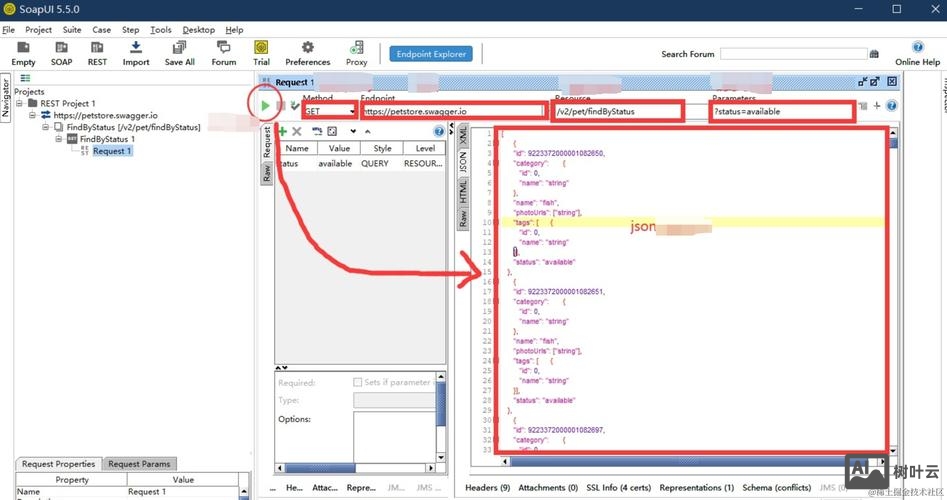
Task: Select the JSON response view tab
Action: pos(463,163)
